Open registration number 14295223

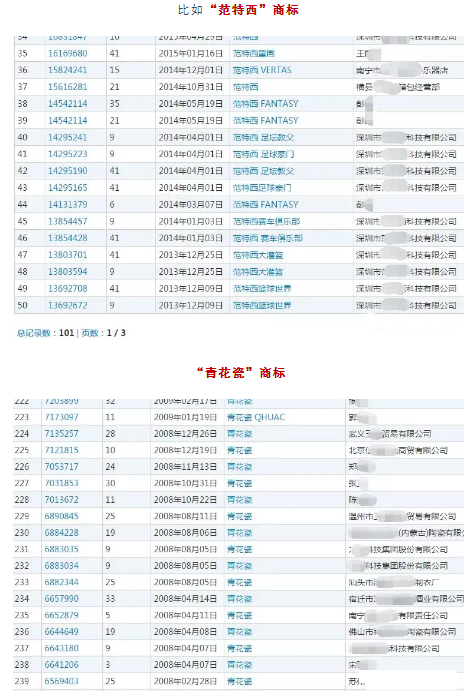point(67,154)
